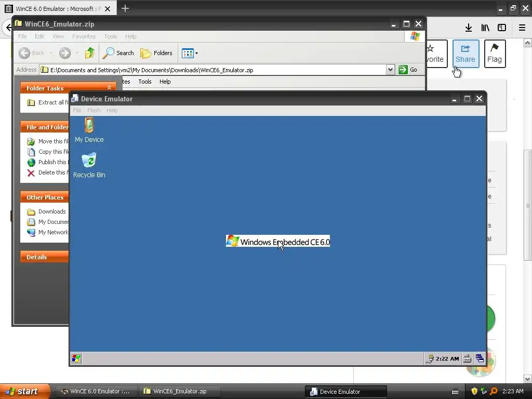Click XP tray magnifier icon
The image size is (532, 399).
click(x=494, y=391)
